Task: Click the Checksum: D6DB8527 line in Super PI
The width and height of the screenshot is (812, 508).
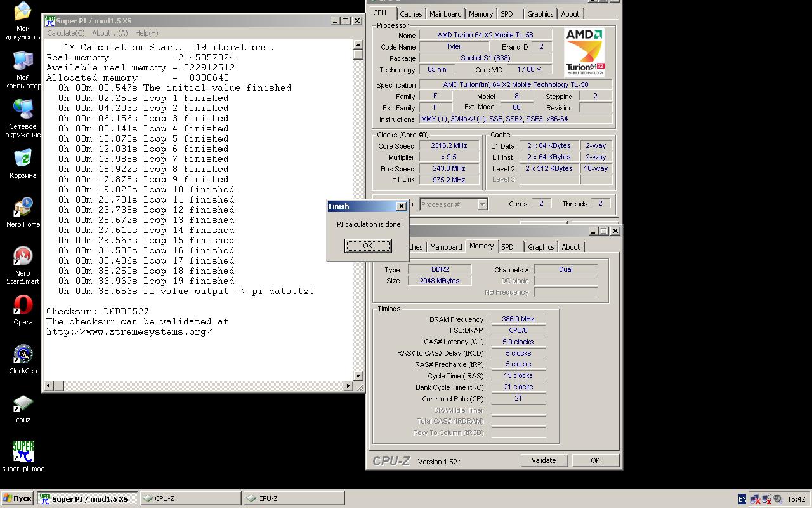Action: (98, 311)
